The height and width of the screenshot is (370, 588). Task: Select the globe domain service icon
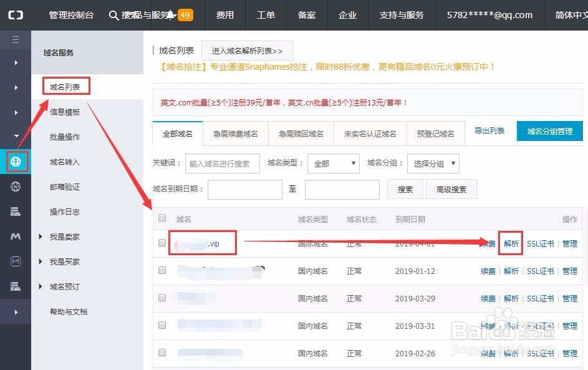click(x=16, y=162)
